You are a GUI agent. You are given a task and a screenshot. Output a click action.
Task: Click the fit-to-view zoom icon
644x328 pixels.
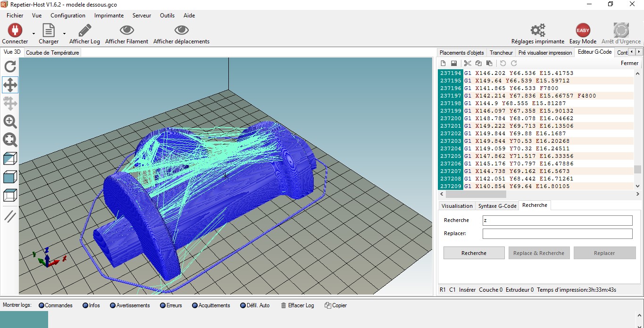(x=10, y=139)
